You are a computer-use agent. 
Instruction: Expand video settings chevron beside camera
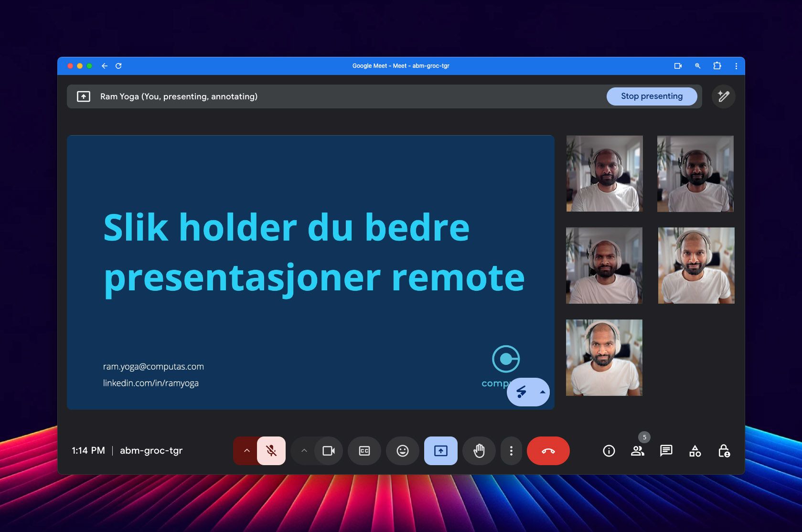click(304, 451)
